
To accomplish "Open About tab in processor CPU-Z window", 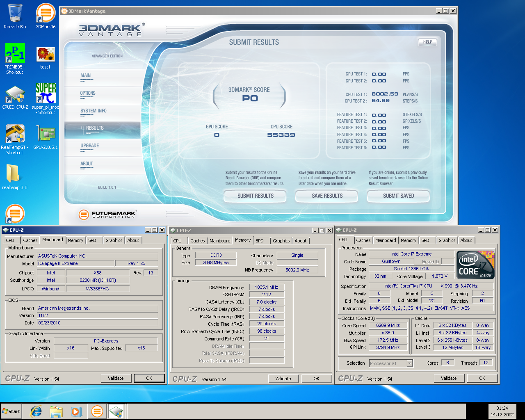I will coord(466,240).
